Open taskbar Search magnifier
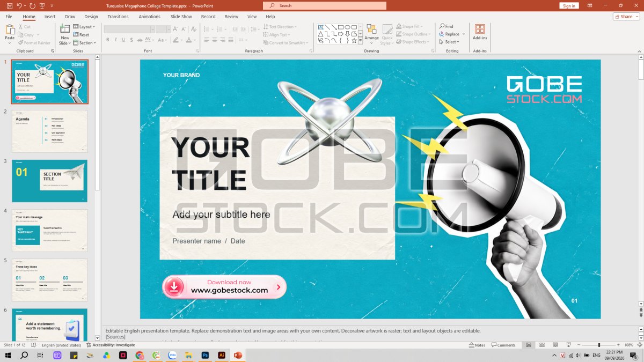The width and height of the screenshot is (644, 362). tap(24, 355)
